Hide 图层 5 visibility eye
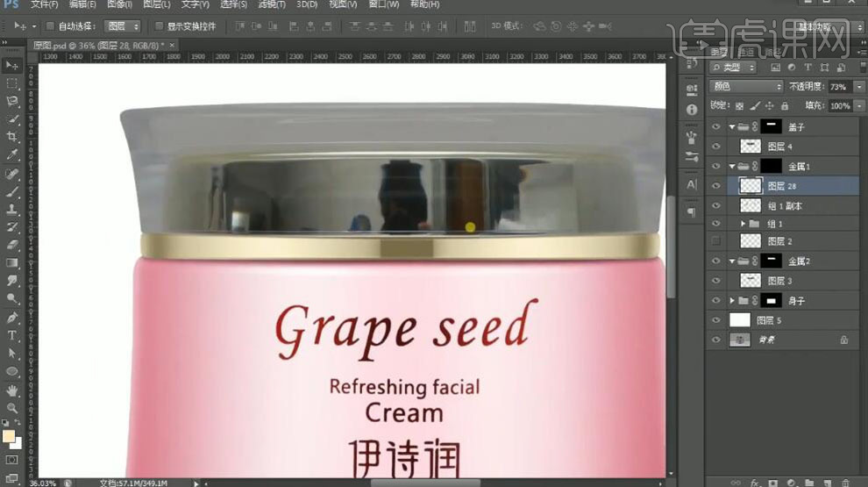 (715, 320)
